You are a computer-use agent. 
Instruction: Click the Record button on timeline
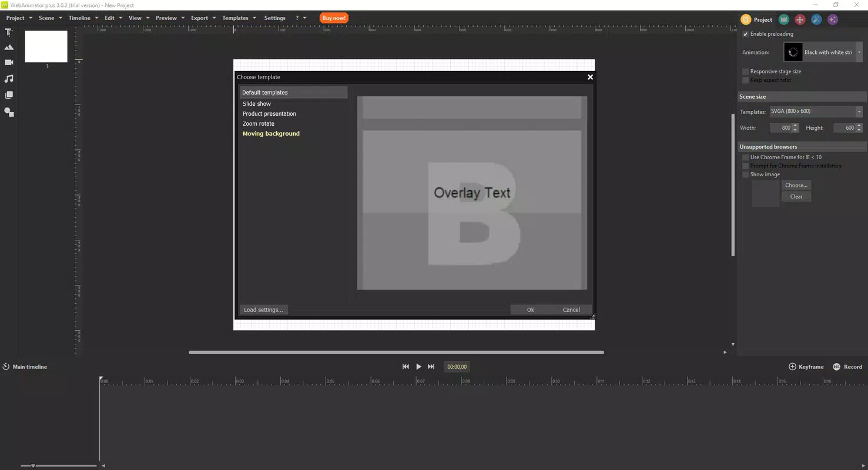pyautogui.click(x=847, y=367)
